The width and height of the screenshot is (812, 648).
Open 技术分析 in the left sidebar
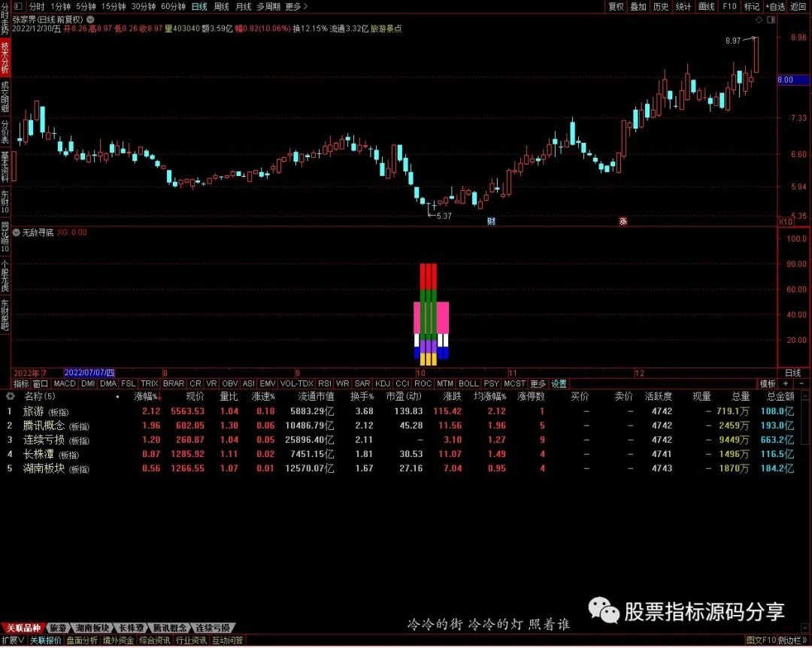[5, 57]
